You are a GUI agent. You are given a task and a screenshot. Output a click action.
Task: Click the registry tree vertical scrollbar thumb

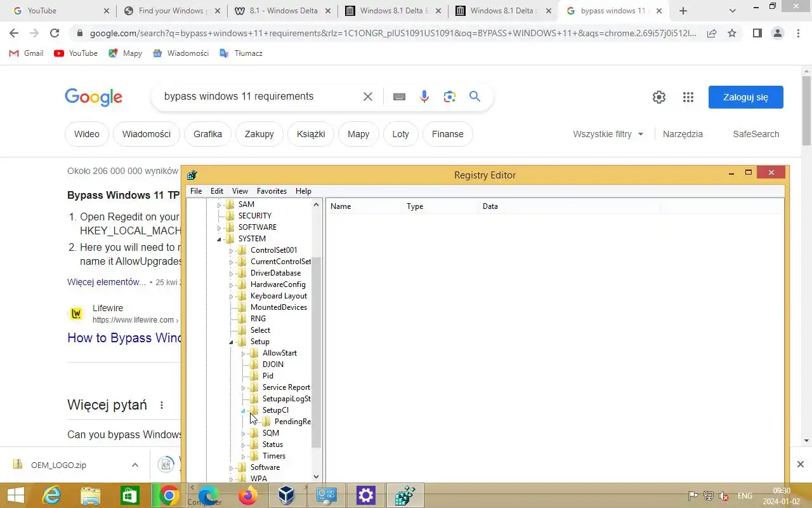coord(317,352)
